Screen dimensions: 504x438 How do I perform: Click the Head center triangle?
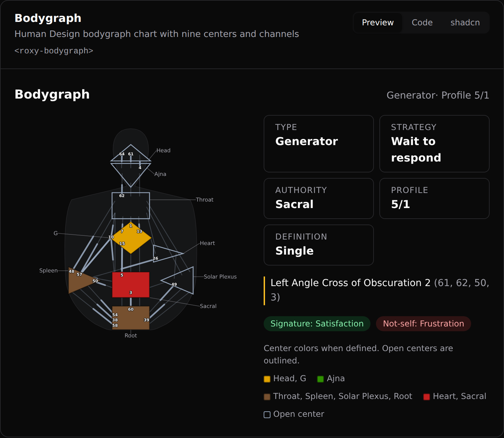131,155
